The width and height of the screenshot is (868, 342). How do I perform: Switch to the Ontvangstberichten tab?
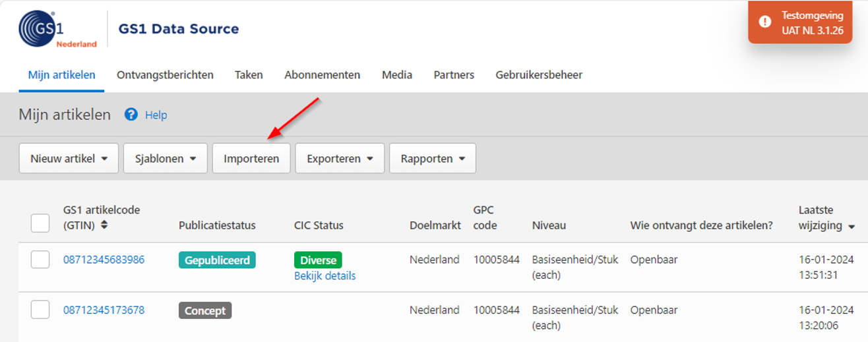click(165, 75)
